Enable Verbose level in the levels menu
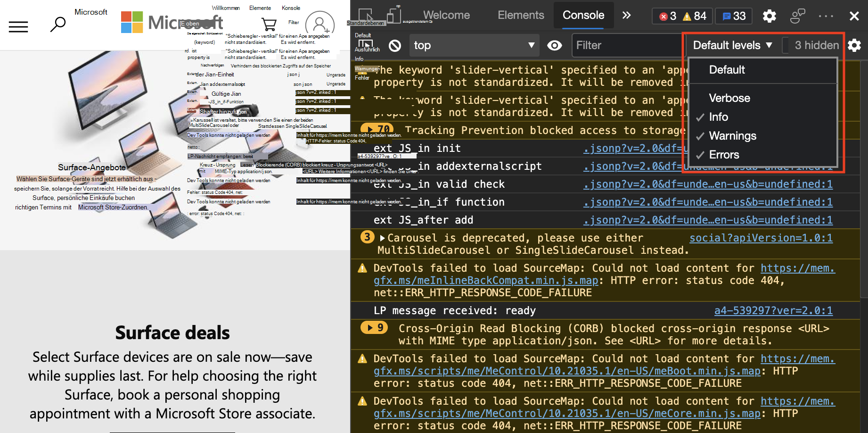The image size is (868, 433). (763, 98)
